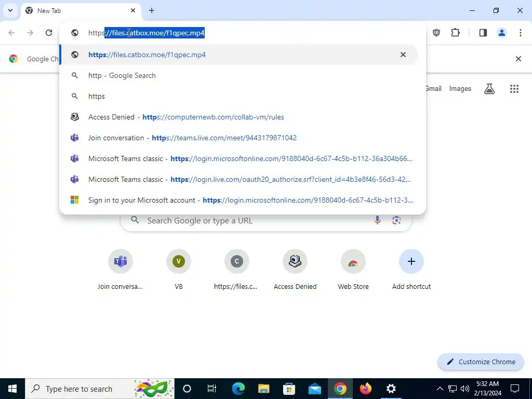Open the Google apps grid

[x=514, y=88]
